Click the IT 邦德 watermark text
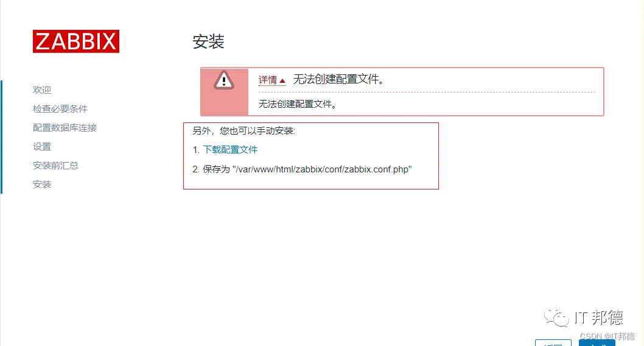Screen dimensions: 644x346 click(x=599, y=317)
